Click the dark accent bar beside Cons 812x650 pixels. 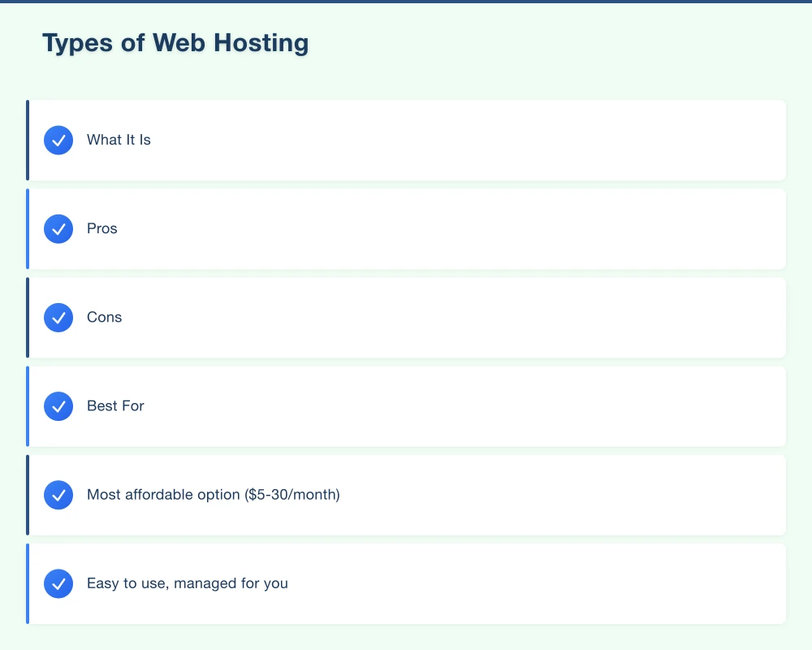28,317
